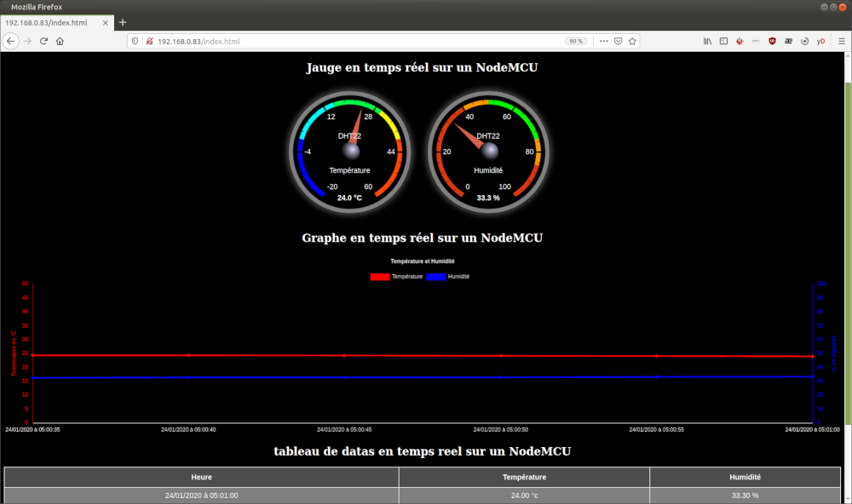
Task: Show the sidebar panel
Action: (723, 41)
